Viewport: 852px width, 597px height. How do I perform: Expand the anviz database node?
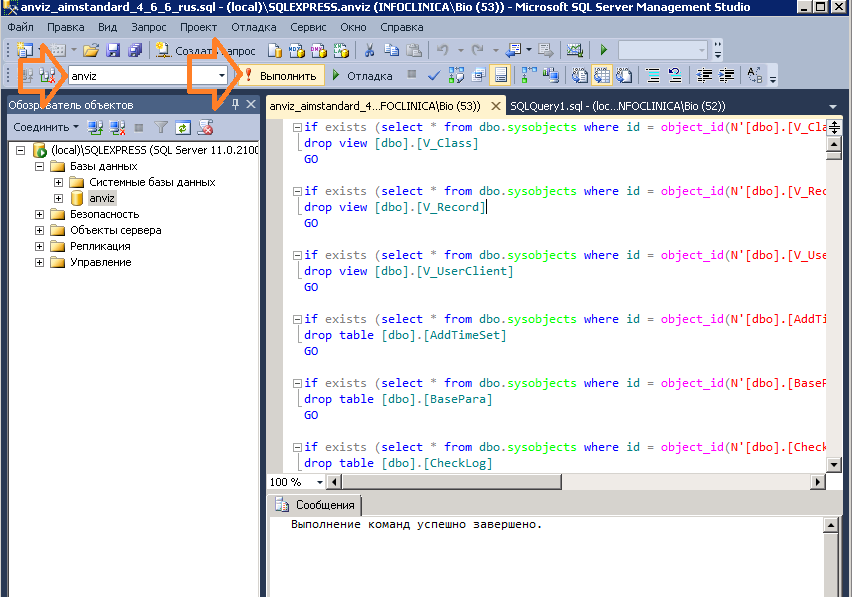pos(59,198)
